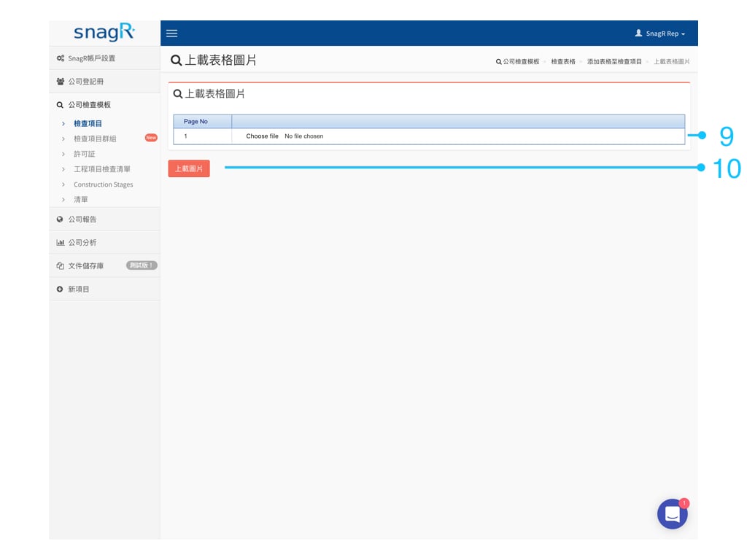Select 檢查項目 submenu item
This screenshot has height=560, width=747.
pos(88,123)
